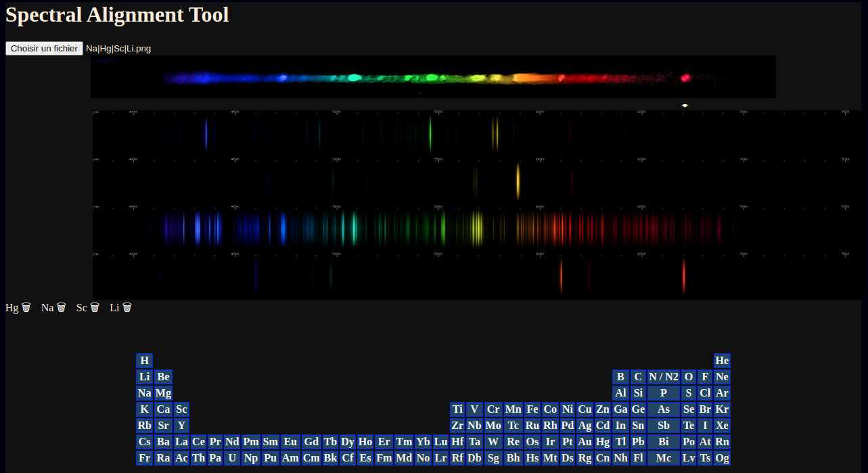Open the file chooser with 'Choisir un fichier'
Screen dimensions: 868x473
[44, 49]
